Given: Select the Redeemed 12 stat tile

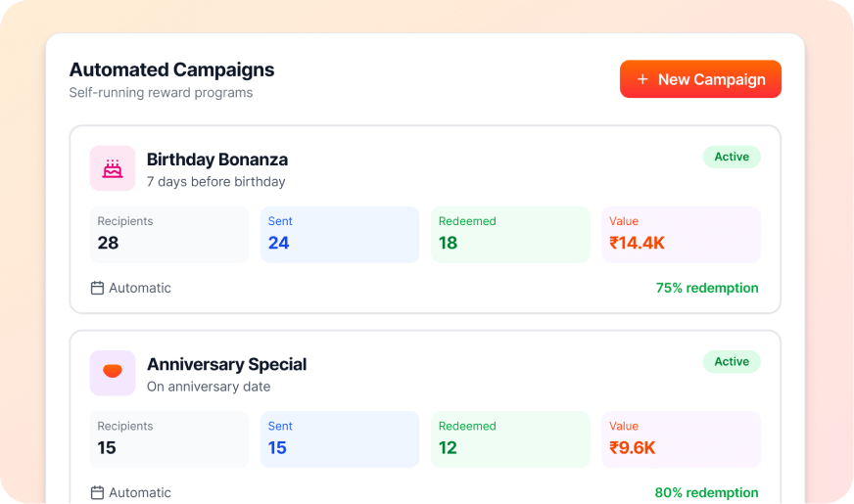Looking at the screenshot, I should pos(509,438).
